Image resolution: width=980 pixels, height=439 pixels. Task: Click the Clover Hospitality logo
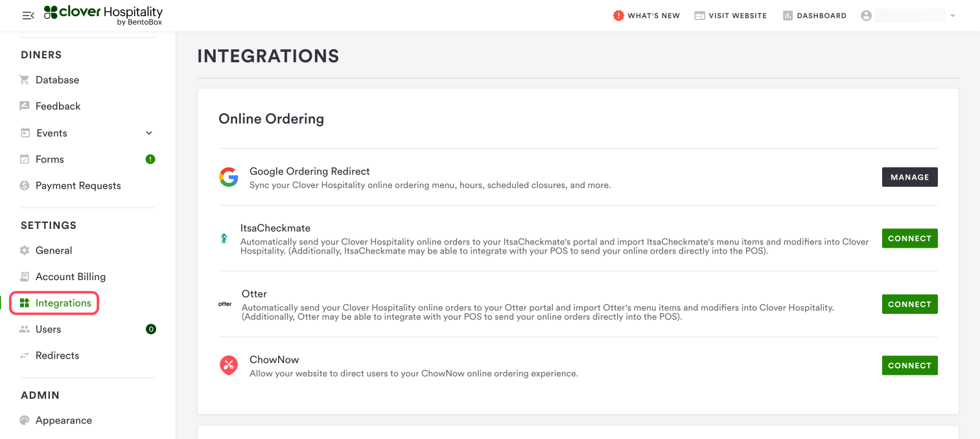click(x=103, y=16)
